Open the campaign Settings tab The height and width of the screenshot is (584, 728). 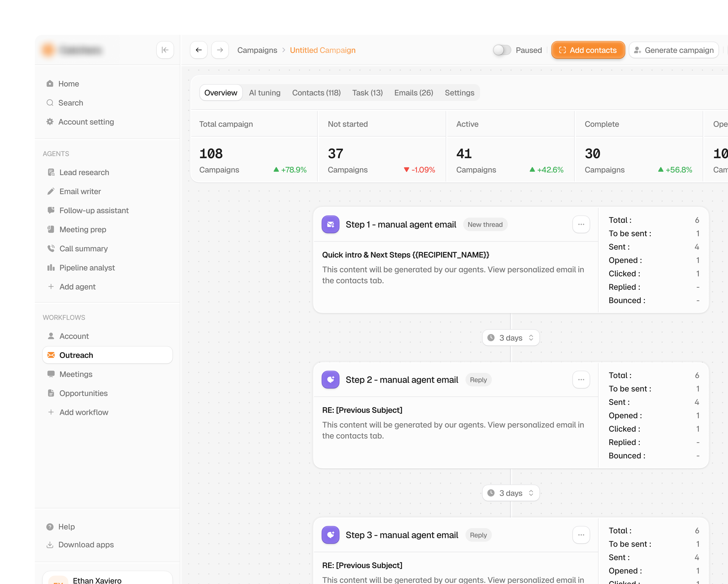coord(459,93)
